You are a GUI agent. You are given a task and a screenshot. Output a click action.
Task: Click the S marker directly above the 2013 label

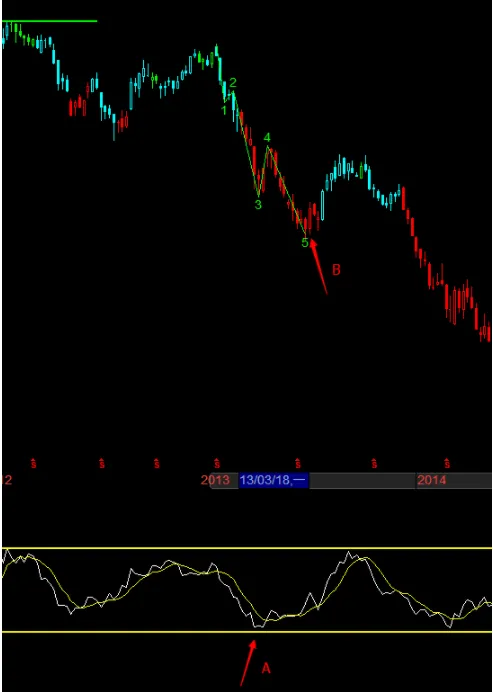[x=217, y=463]
